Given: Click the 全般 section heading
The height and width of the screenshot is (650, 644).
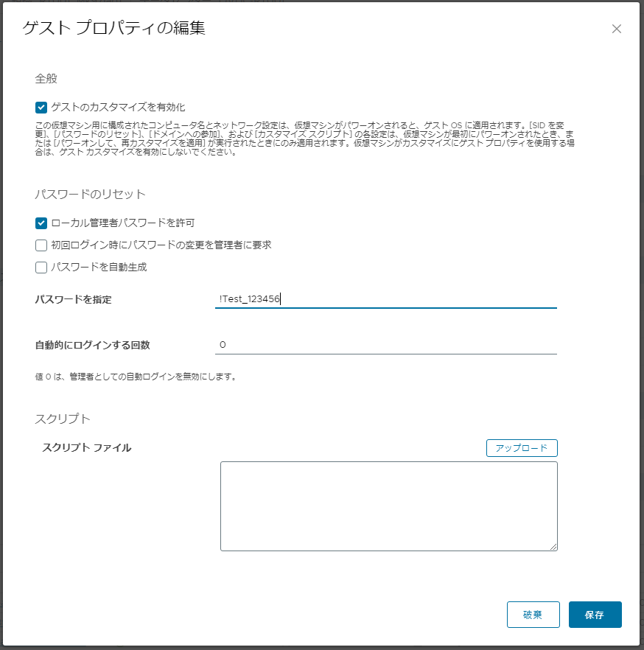Looking at the screenshot, I should click(x=46, y=79).
